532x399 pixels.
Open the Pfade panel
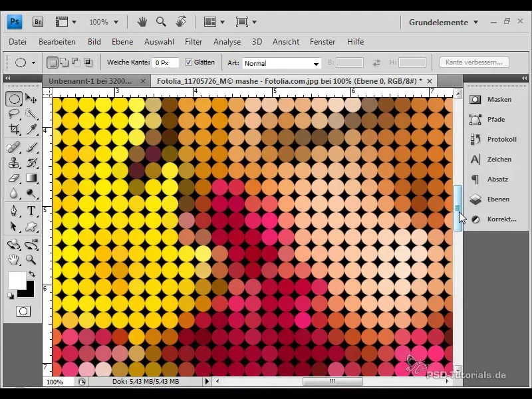coord(495,120)
